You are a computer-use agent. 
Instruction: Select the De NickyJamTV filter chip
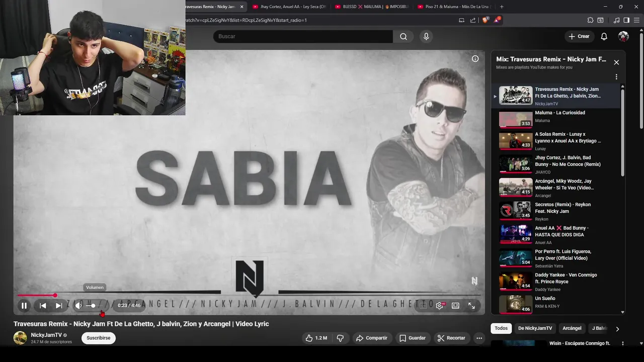tap(535, 328)
